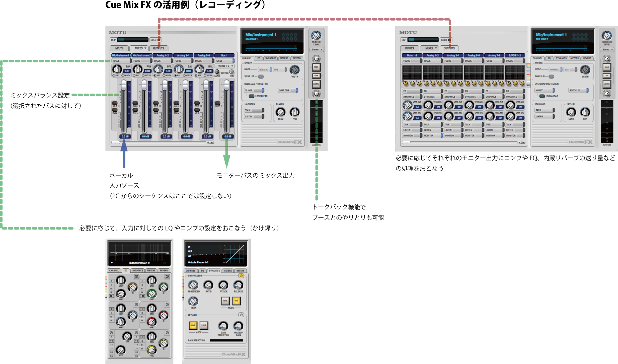
Task: Enable DYNAMICS on the S/PDIF 1-2 output strip
Action: coord(515,97)
